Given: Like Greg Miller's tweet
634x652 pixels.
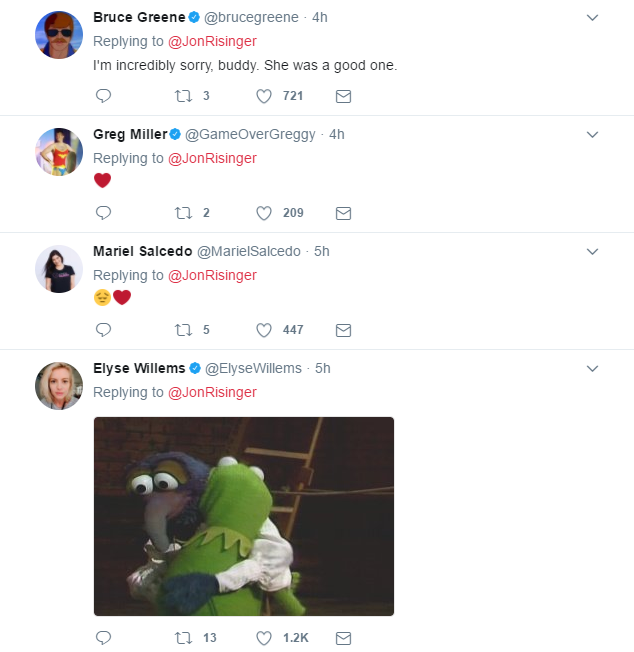Looking at the screenshot, I should coord(264,213).
